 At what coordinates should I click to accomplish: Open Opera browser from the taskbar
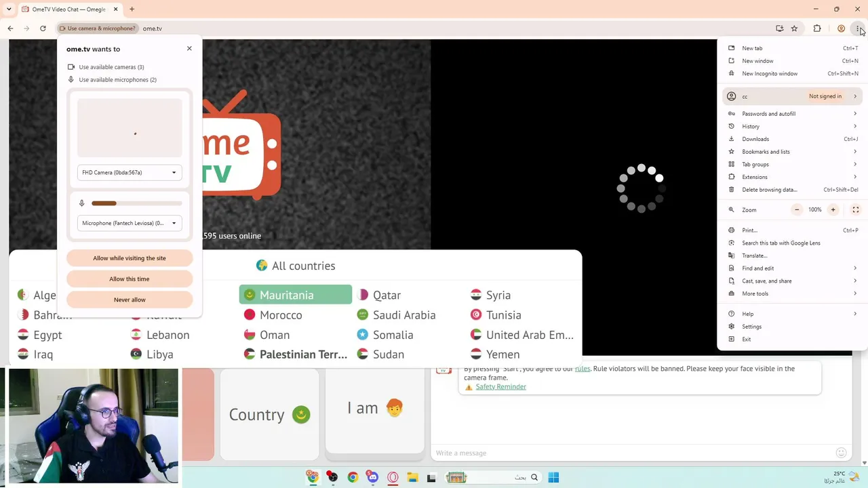tap(393, 477)
